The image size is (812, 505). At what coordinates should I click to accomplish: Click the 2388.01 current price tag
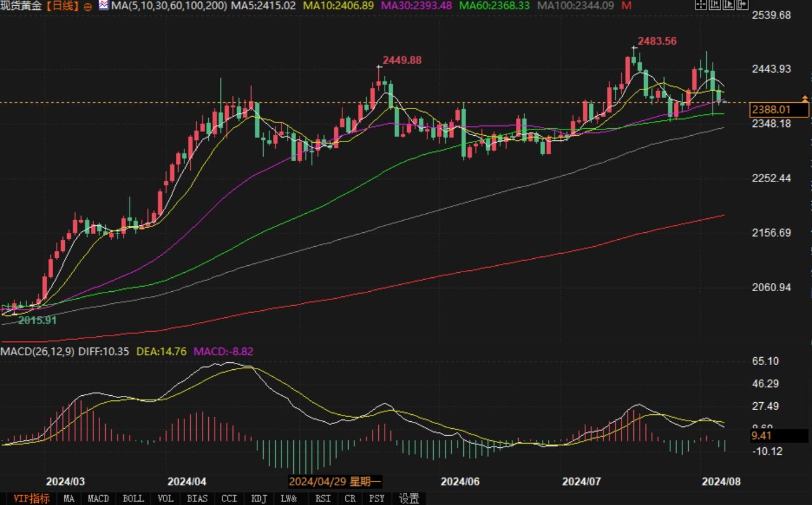778,109
